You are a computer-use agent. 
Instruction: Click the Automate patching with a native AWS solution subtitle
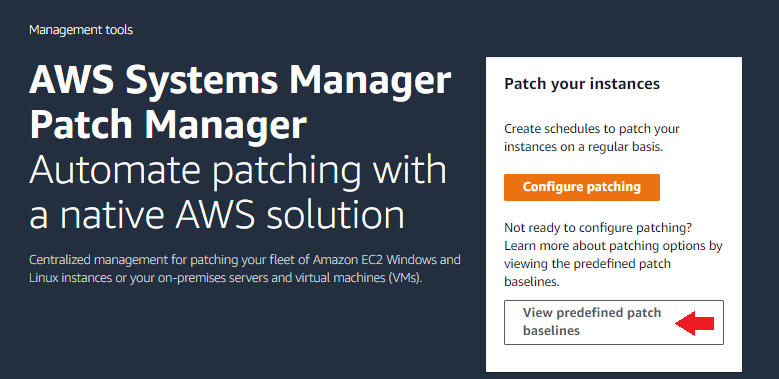click(237, 193)
